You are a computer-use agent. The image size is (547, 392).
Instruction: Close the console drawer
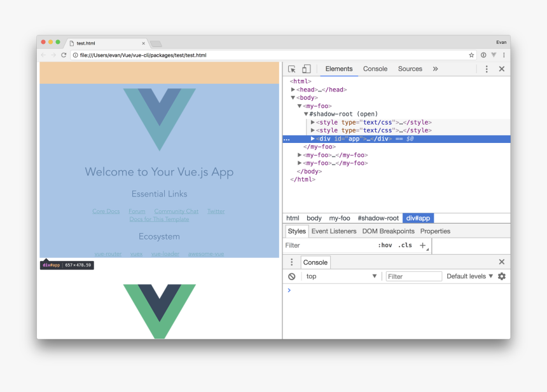click(x=502, y=262)
